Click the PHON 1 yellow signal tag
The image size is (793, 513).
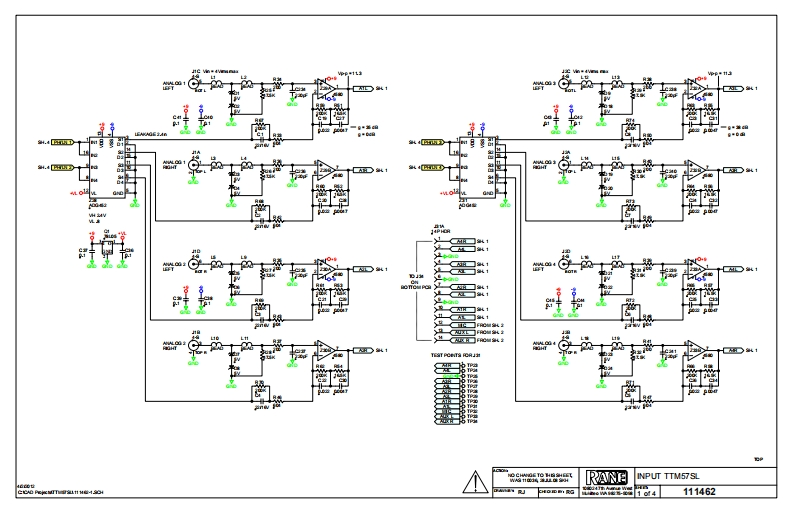coord(64,143)
